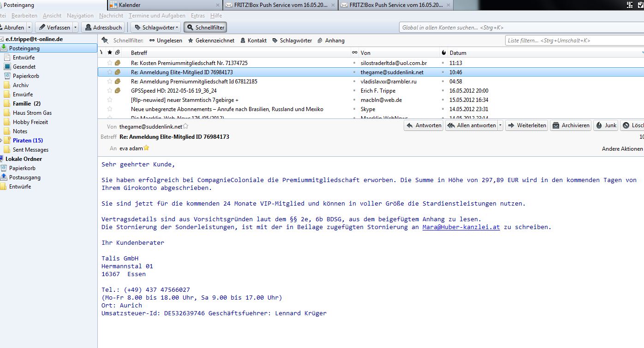Open the Adressbuch from the toolbar
The height and width of the screenshot is (348, 644).
104,28
